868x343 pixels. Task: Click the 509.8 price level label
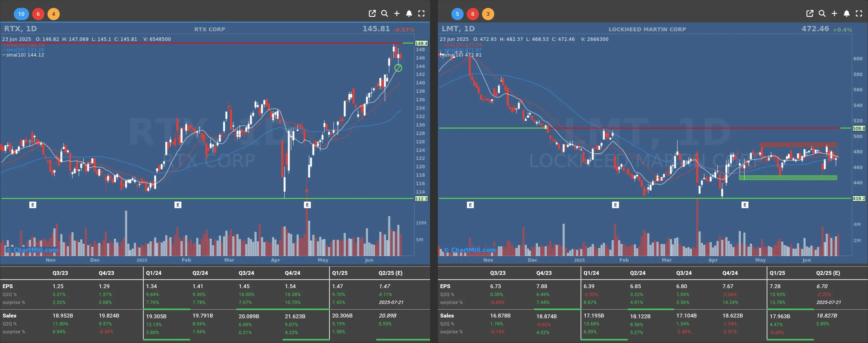tap(859, 128)
